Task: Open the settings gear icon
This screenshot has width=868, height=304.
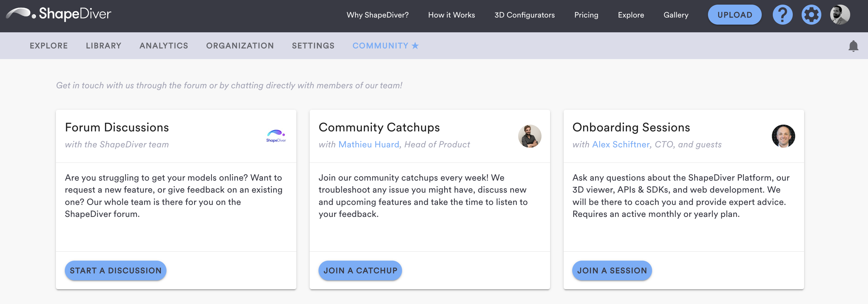Action: (811, 15)
